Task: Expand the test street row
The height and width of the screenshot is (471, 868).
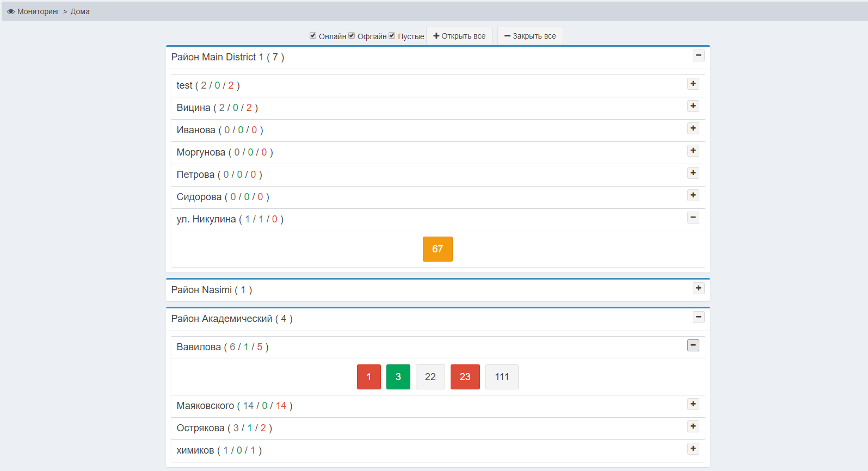Action: pyautogui.click(x=693, y=84)
